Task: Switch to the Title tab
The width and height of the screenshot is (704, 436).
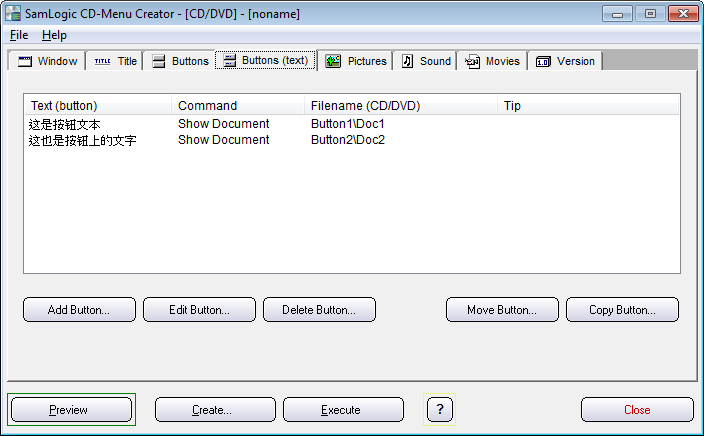Action: (x=115, y=61)
